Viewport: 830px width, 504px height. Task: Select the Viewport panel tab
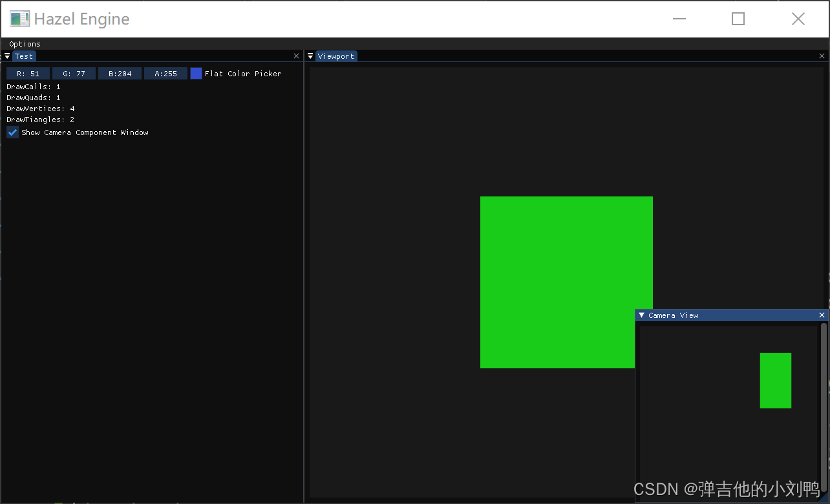pyautogui.click(x=336, y=56)
